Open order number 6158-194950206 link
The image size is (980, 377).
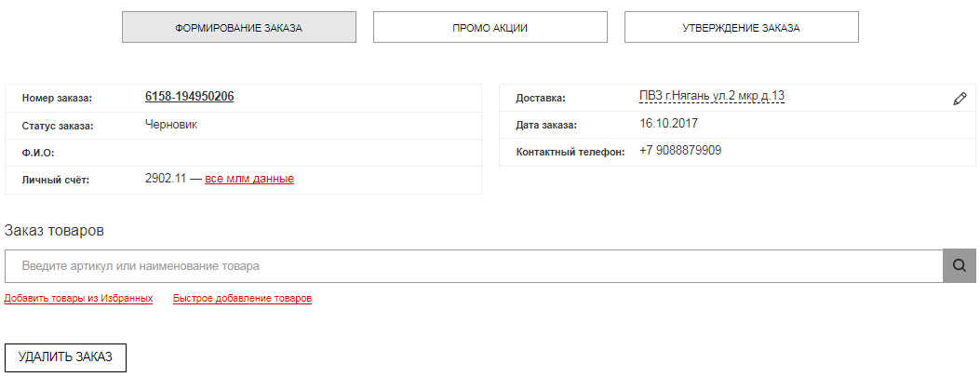[189, 96]
